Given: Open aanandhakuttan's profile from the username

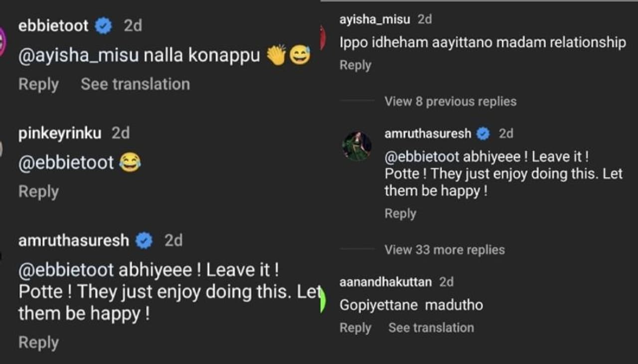Looking at the screenshot, I should 385,282.
